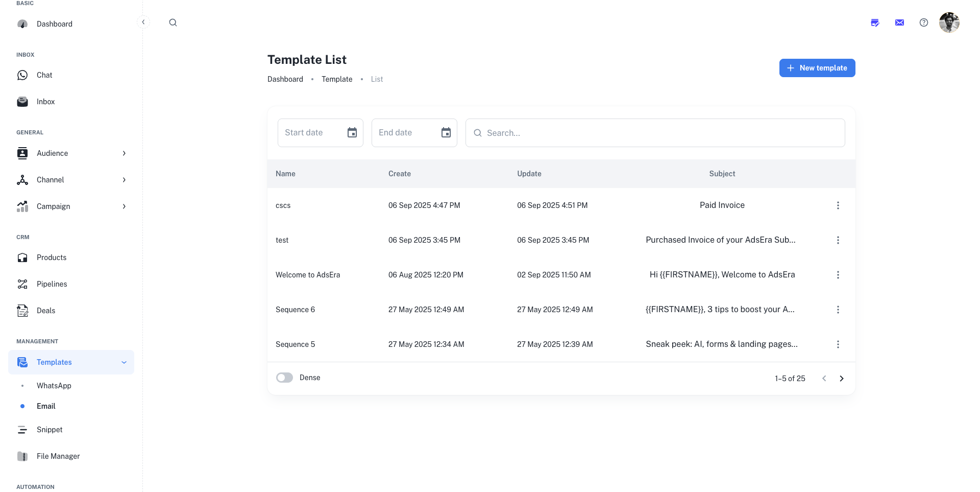The height and width of the screenshot is (492, 980).
Task: Enable the Dense table toggle
Action: point(285,378)
